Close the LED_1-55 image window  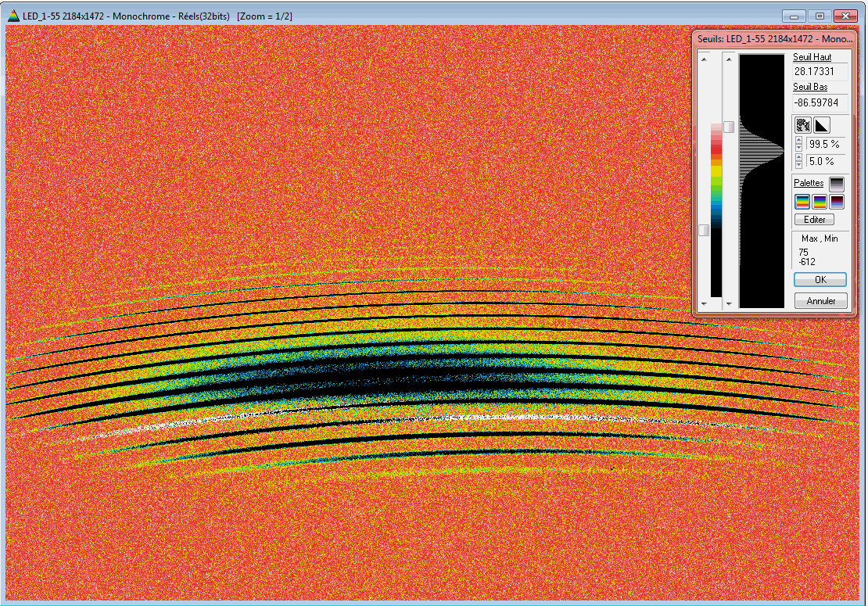pos(846,16)
